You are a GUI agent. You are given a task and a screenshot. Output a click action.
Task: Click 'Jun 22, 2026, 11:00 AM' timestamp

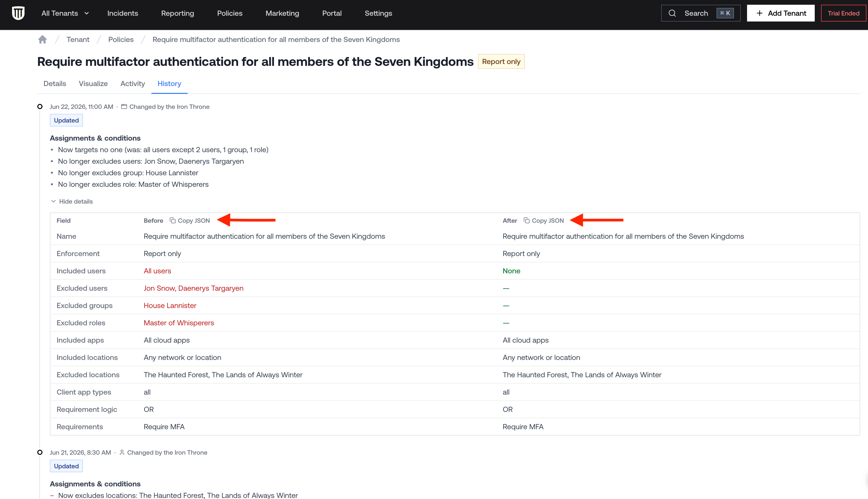click(82, 107)
